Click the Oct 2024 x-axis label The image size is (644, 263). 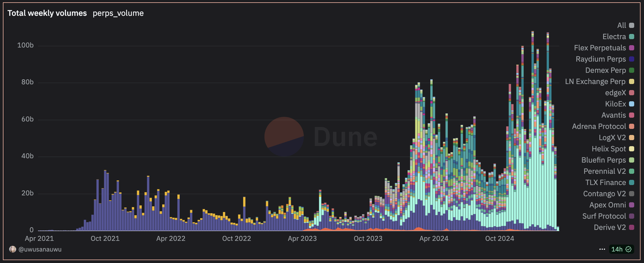[500, 238]
